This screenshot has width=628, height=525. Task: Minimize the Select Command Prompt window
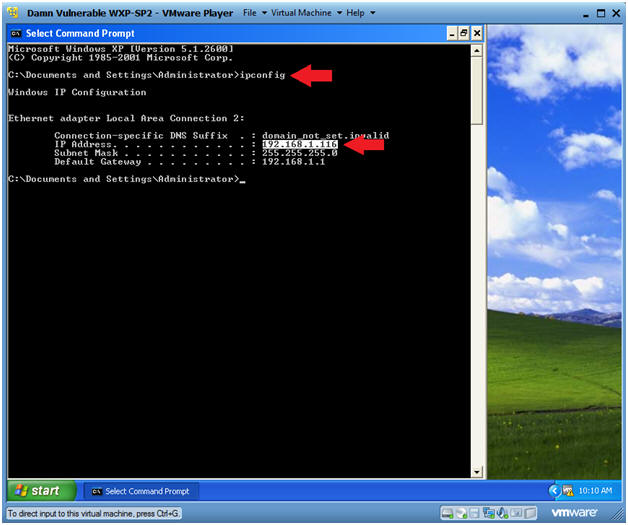pyautogui.click(x=452, y=33)
